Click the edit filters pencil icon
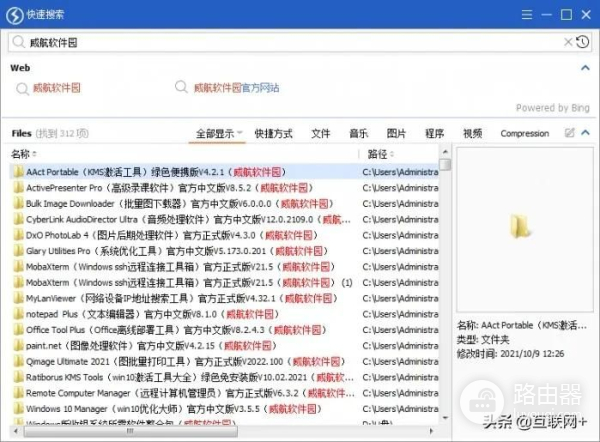This screenshot has height=442, width=600. coord(569,133)
